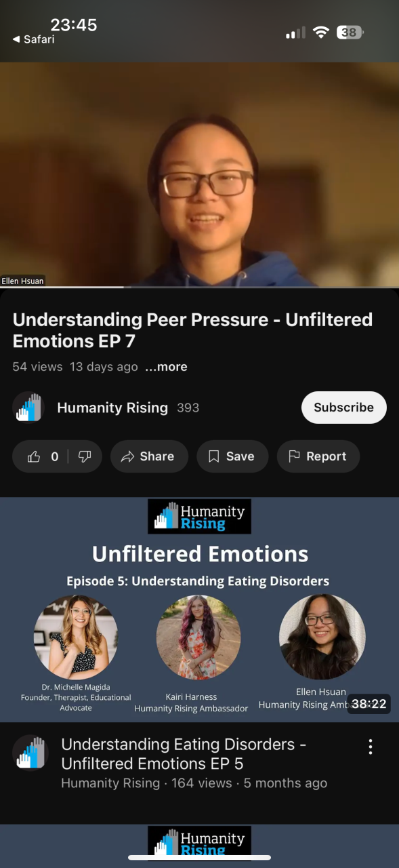Tap the playing video of Ellen Hsuan

(199, 175)
